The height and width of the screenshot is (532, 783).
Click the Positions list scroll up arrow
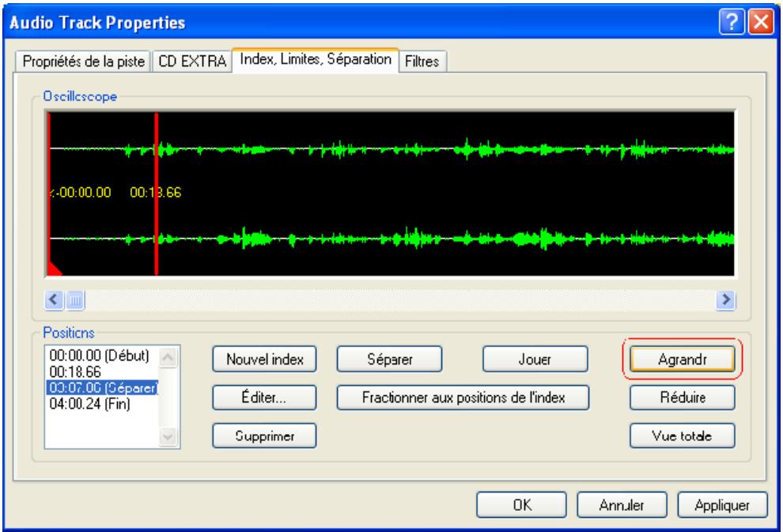click(168, 357)
